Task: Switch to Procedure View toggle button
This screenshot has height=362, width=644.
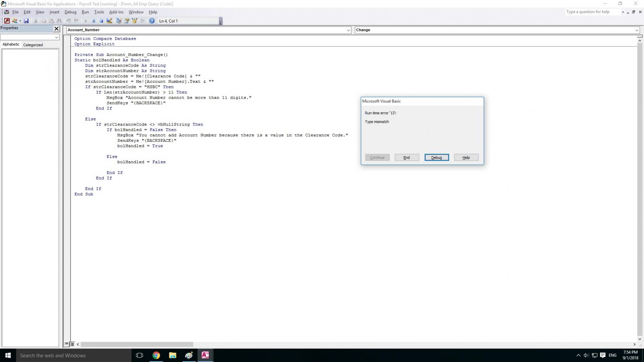Action: pos(66,344)
